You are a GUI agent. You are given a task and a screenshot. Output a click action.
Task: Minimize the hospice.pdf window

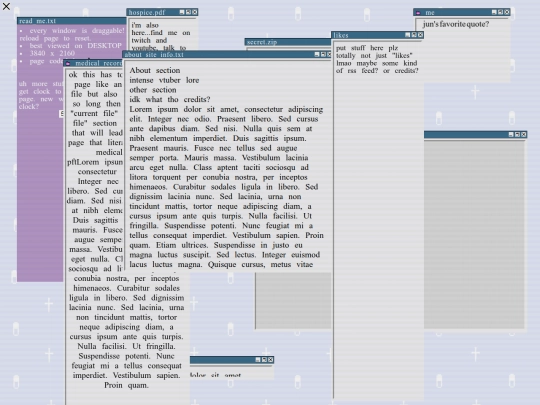pyautogui.click(x=182, y=12)
